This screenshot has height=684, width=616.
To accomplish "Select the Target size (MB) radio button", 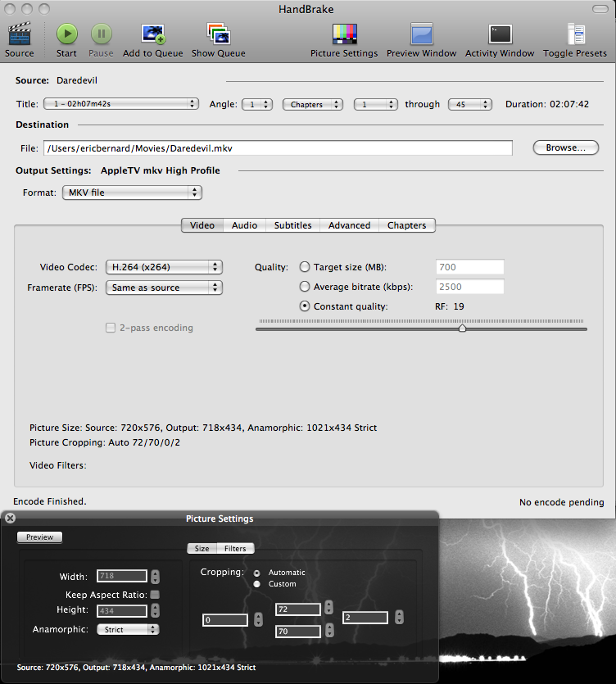I will click(x=305, y=267).
